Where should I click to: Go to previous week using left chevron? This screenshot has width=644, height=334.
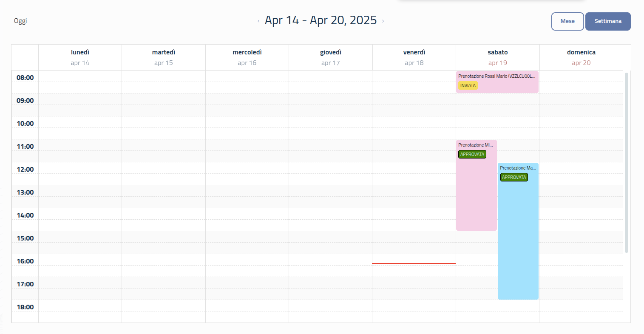click(258, 21)
